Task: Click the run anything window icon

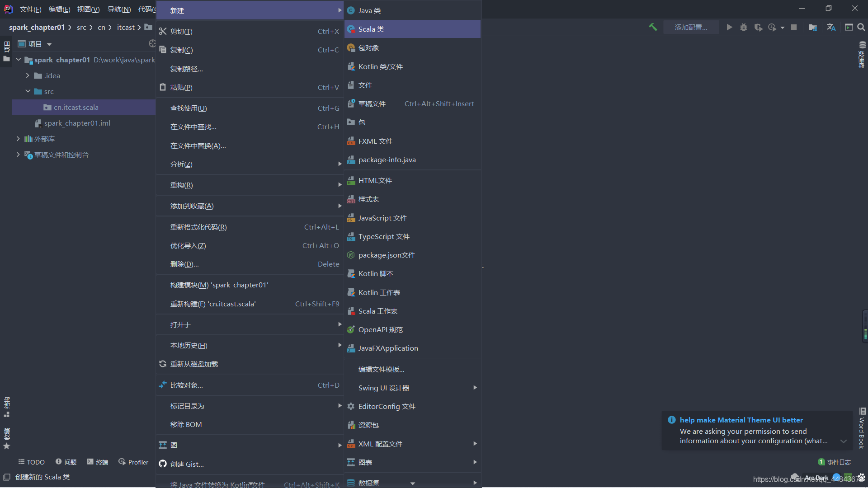Action: (x=849, y=27)
